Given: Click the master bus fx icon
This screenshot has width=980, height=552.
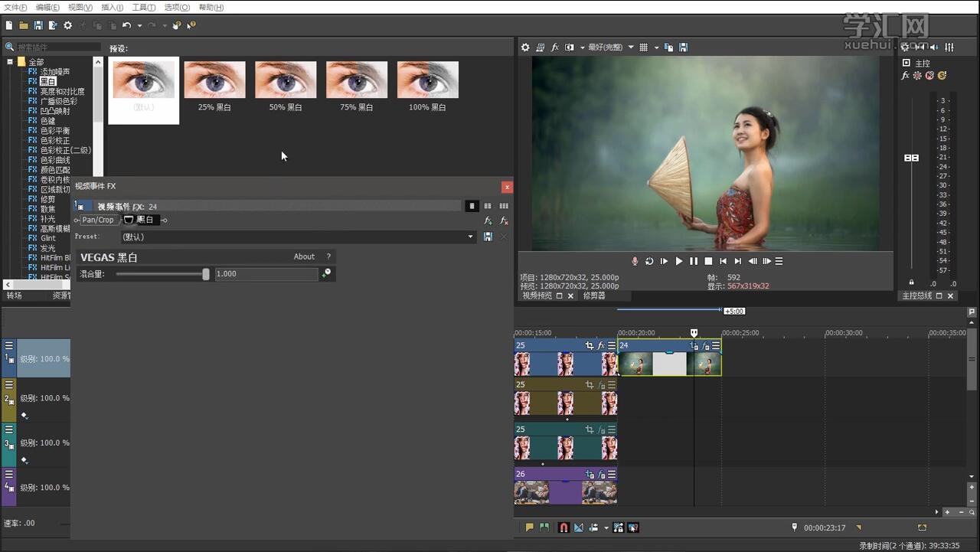Looking at the screenshot, I should tap(905, 76).
